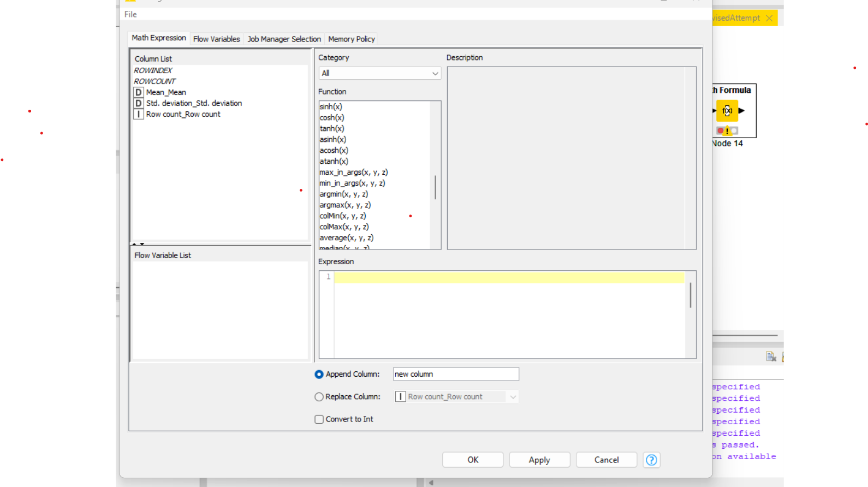The image size is (868, 487).
Task: Click the node's yellow warning icon
Action: [x=727, y=130]
